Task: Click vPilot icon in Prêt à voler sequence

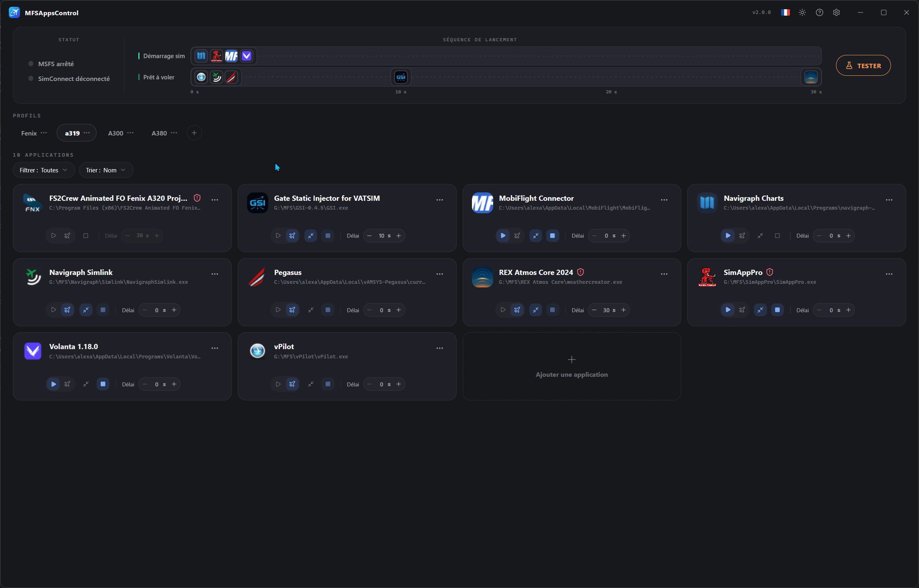Action: coord(201,77)
